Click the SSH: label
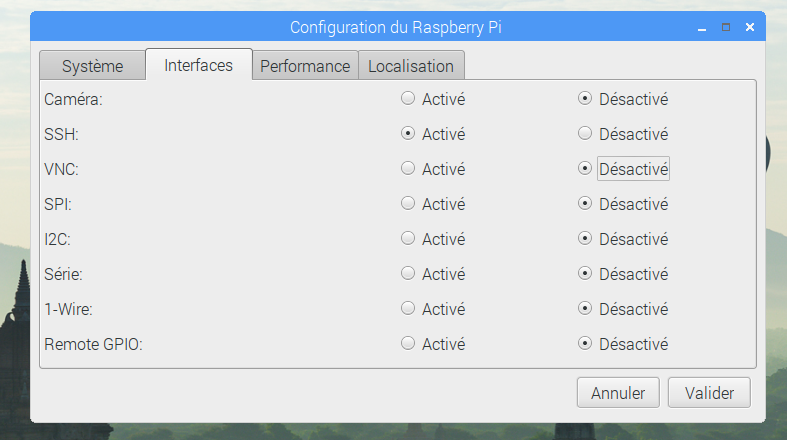787x440 pixels. [x=61, y=134]
